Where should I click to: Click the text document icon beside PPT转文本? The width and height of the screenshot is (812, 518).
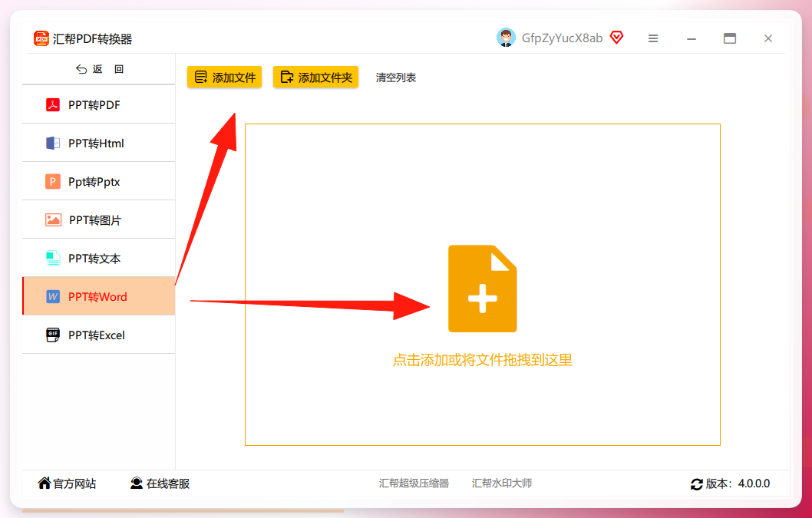(53, 258)
